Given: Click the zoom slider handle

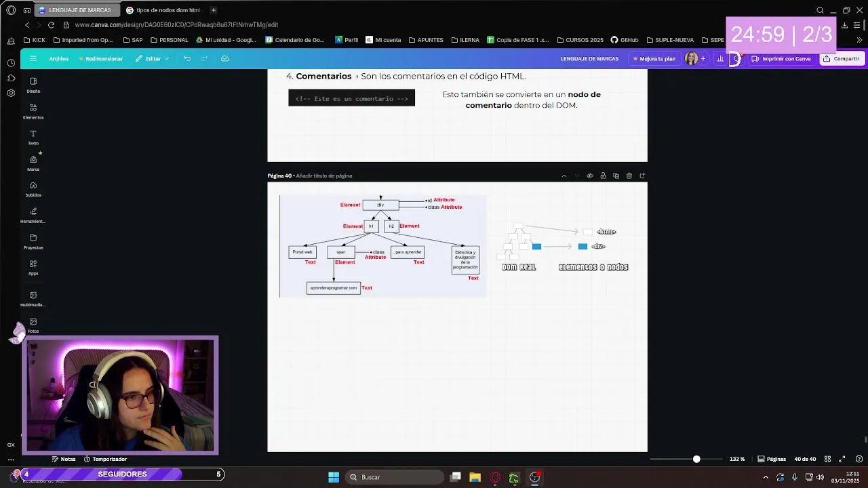Looking at the screenshot, I should [696, 459].
